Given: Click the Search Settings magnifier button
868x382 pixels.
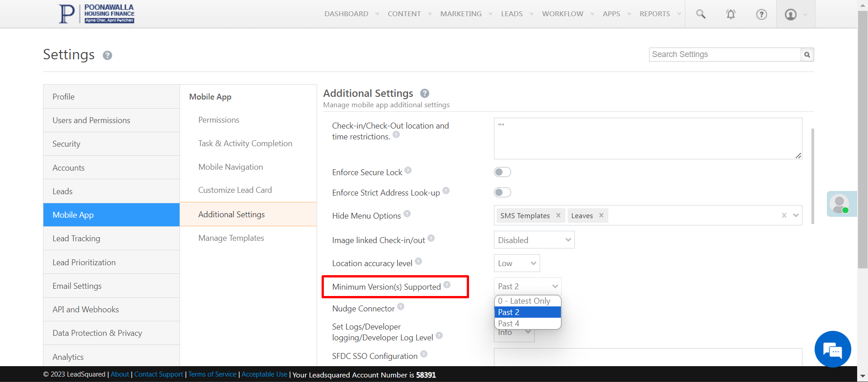Looking at the screenshot, I should tap(807, 55).
